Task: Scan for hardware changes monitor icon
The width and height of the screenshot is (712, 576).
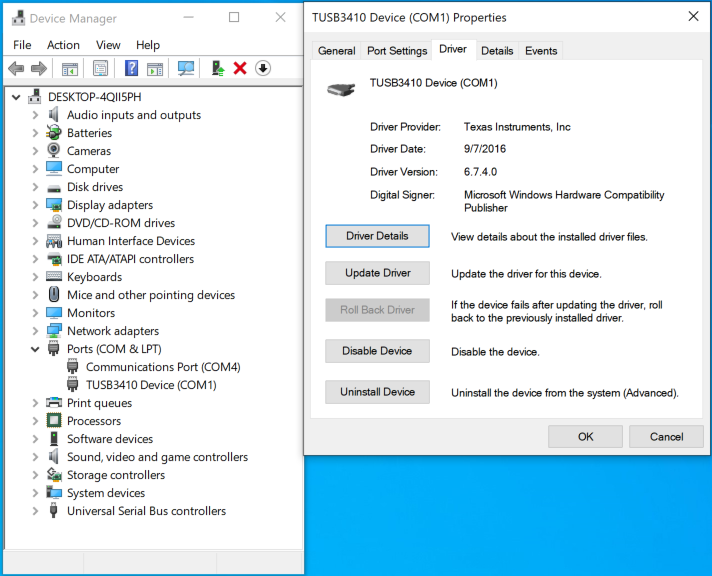Action: pos(186,69)
